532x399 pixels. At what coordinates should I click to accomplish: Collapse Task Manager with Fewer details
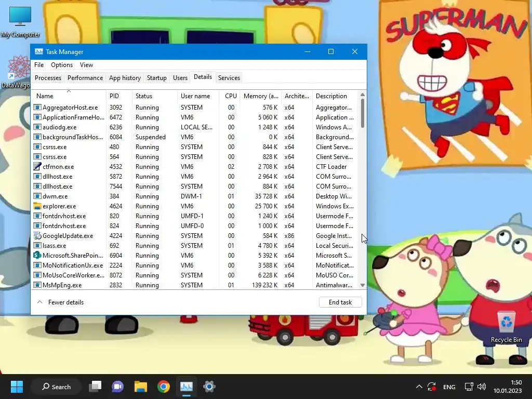tap(60, 302)
